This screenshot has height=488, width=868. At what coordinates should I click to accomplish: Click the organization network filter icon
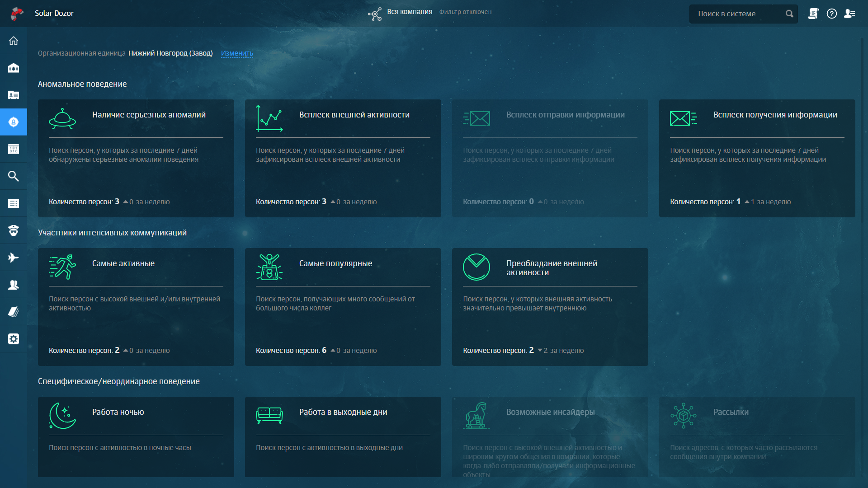click(375, 14)
